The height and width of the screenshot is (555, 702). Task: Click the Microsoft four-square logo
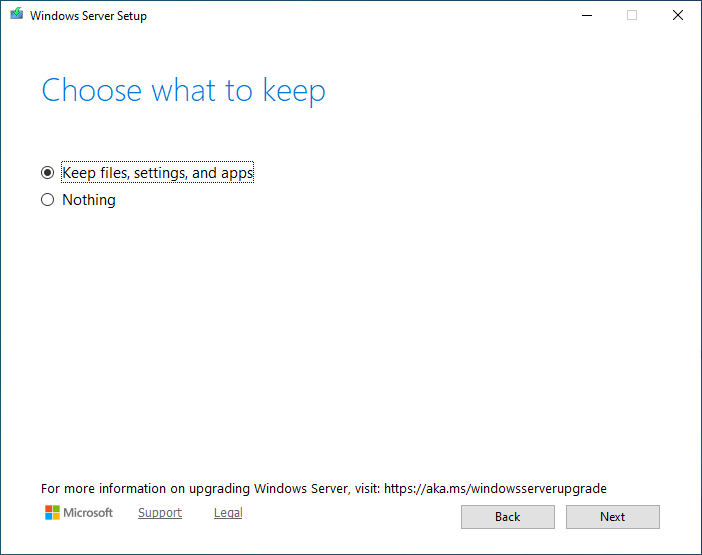tap(52, 513)
